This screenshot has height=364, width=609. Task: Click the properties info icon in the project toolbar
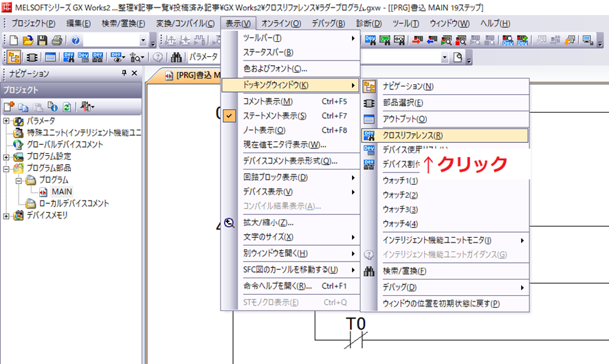click(52, 106)
